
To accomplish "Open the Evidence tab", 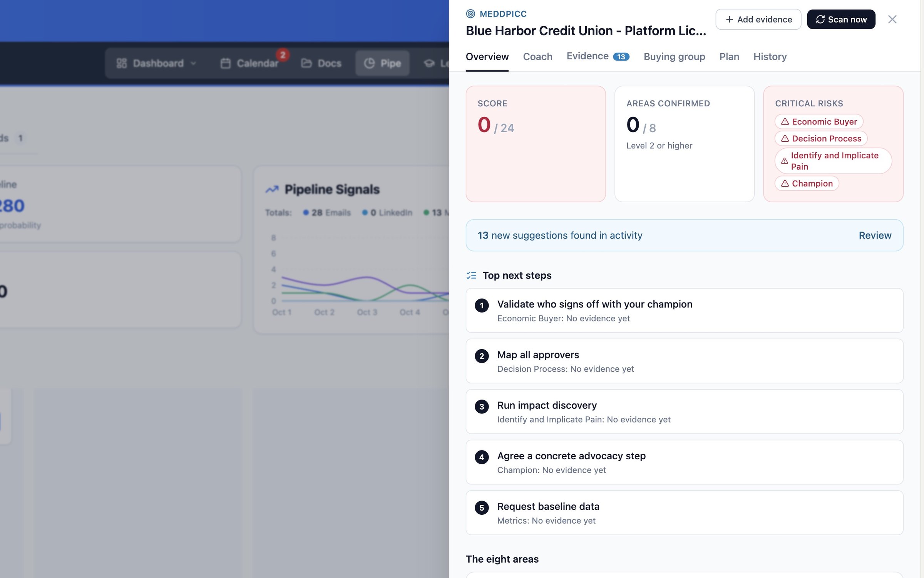I will click(598, 56).
